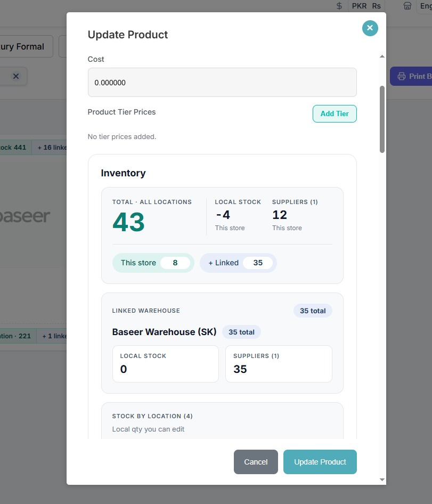The height and width of the screenshot is (504, 432).
Task: Click the Suppliers (1) 35 card
Action: [x=279, y=364]
